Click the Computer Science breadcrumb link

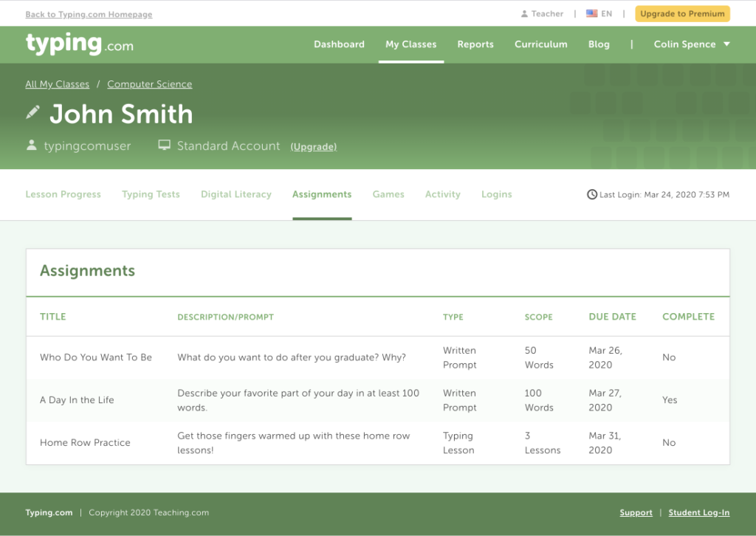tap(149, 84)
